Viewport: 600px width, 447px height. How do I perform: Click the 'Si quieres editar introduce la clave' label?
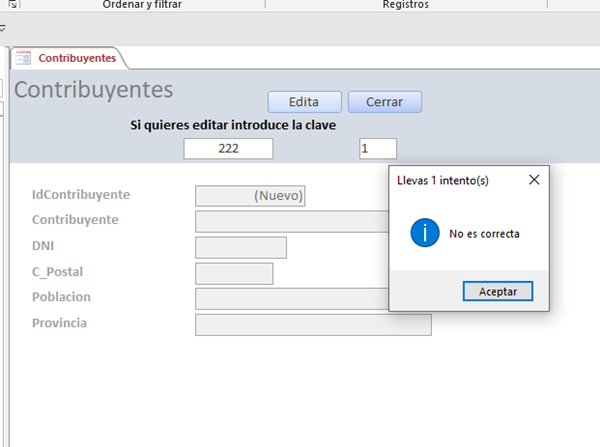[233, 125]
